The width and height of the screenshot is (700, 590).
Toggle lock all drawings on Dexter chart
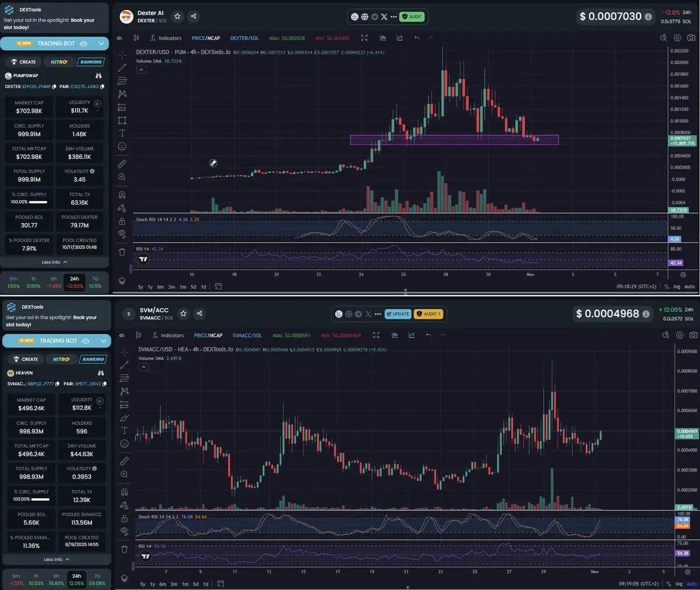(x=122, y=221)
